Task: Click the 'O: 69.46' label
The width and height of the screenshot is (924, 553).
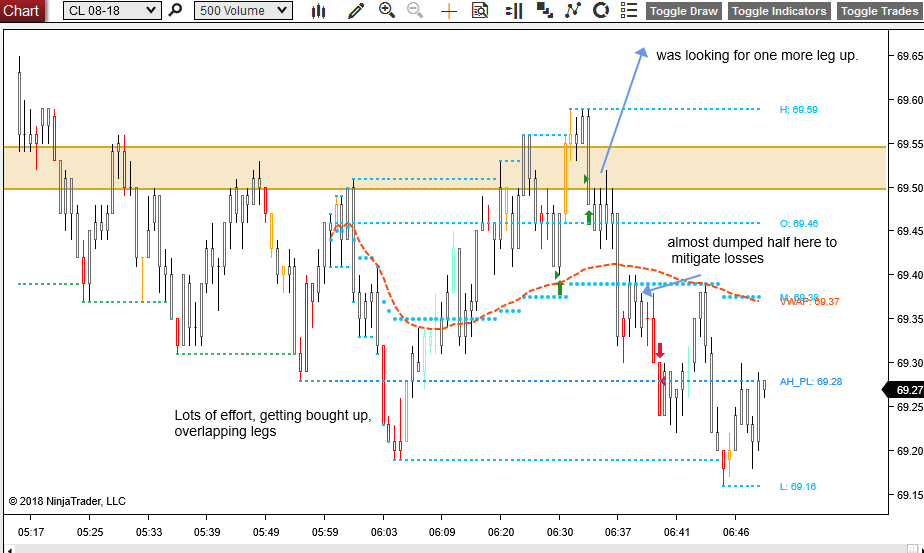Action: click(798, 223)
